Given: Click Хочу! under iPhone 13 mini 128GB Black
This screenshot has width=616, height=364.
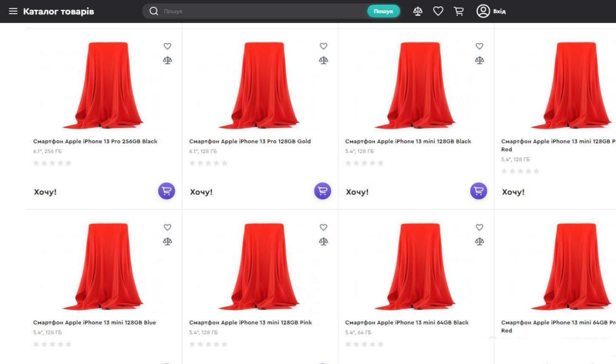Looking at the screenshot, I should tap(357, 192).
